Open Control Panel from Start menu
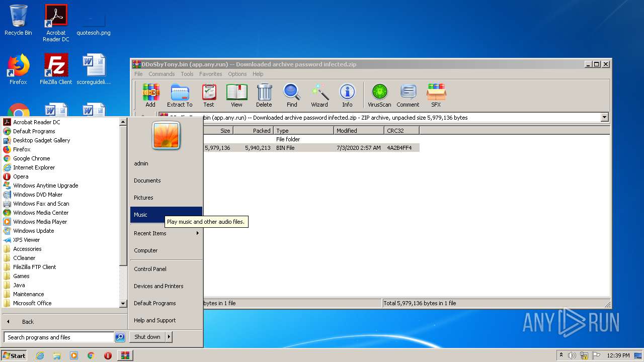 point(166,269)
